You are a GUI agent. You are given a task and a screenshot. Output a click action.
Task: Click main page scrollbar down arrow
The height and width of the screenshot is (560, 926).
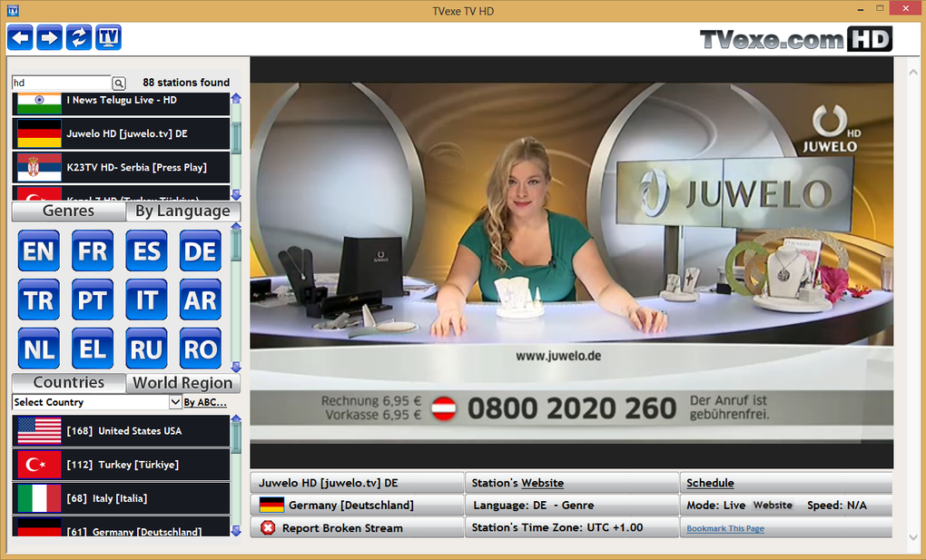pyautogui.click(x=914, y=537)
